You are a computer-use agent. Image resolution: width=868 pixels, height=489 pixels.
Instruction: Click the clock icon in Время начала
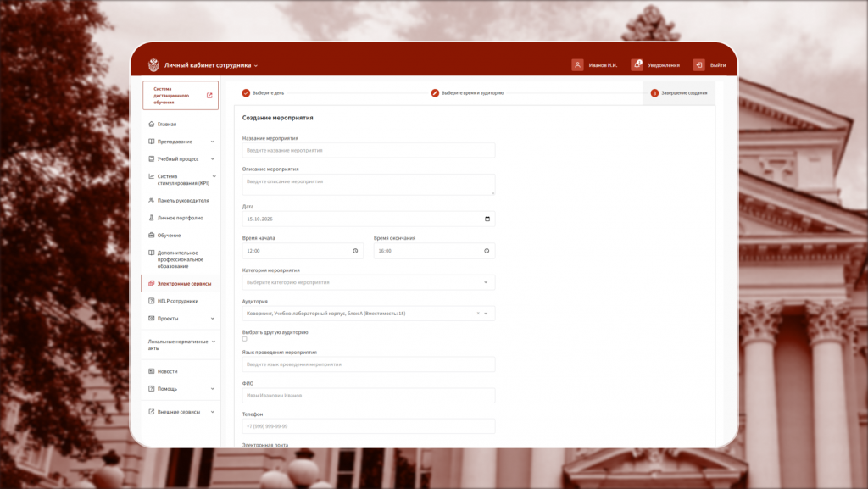pyautogui.click(x=355, y=251)
